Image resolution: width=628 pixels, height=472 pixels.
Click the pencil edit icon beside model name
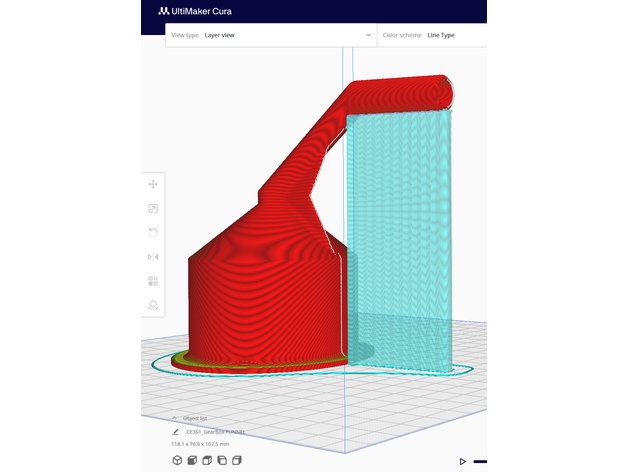[176, 431]
